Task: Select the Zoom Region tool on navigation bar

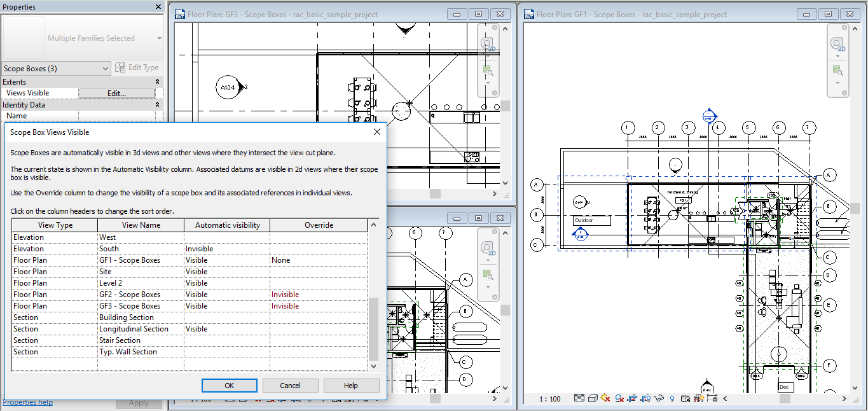Action: [x=837, y=70]
